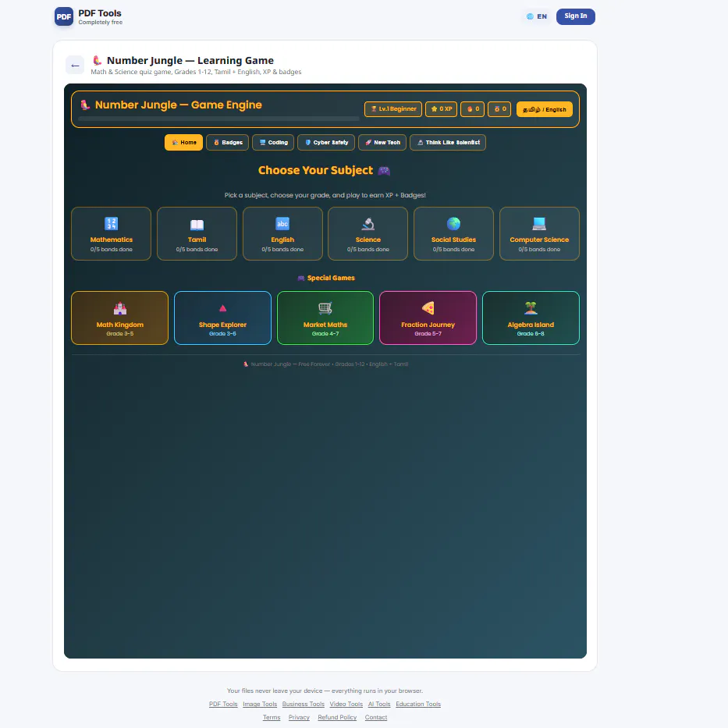Open the Contact link
The width and height of the screenshot is (728, 728).
[376, 717]
